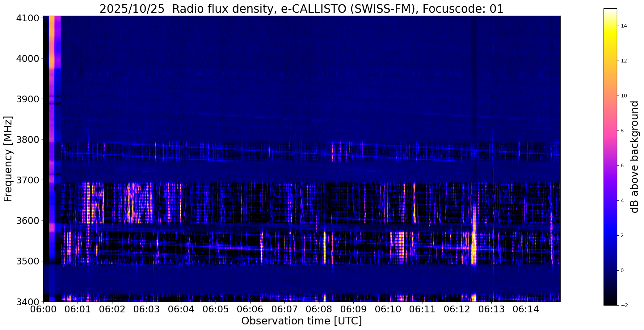Click the 4100 frequency tick label
Viewport: 644px width, 330px height.
pyautogui.click(x=27, y=18)
